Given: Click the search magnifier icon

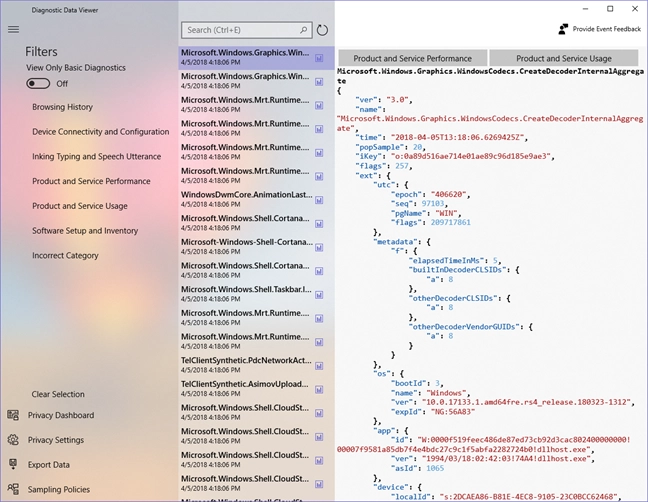Looking at the screenshot, I should (304, 30).
